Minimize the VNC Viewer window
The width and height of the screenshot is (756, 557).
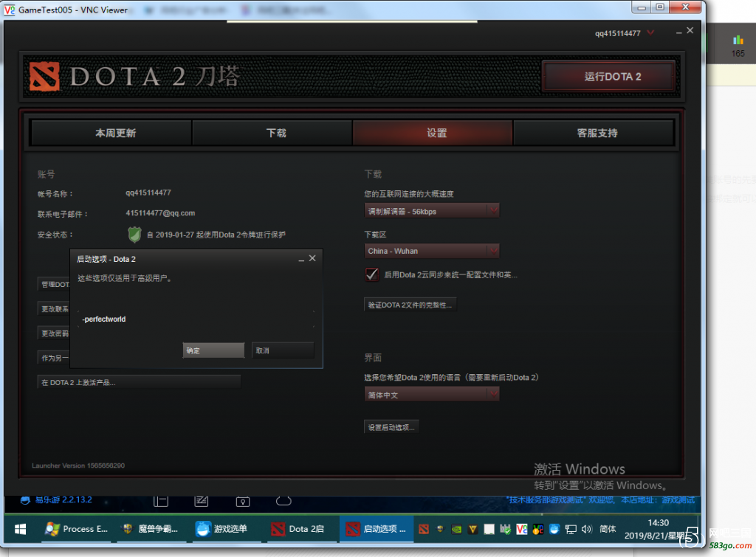pyautogui.click(x=642, y=7)
